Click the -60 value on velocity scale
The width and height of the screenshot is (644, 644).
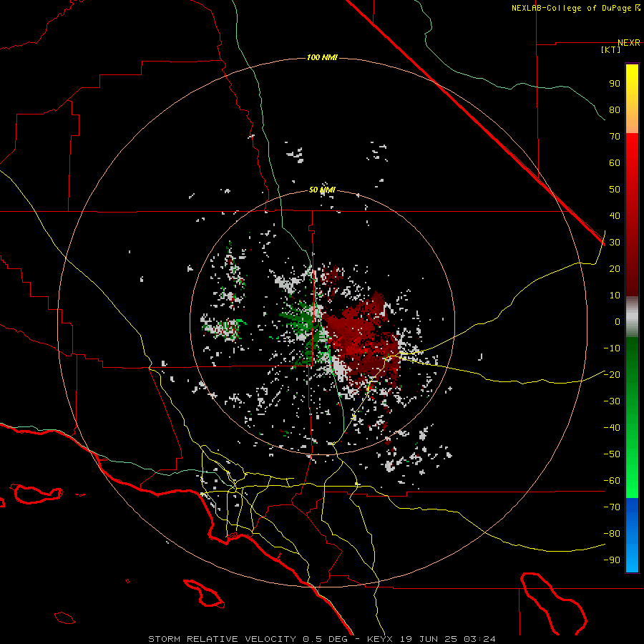tap(612, 481)
